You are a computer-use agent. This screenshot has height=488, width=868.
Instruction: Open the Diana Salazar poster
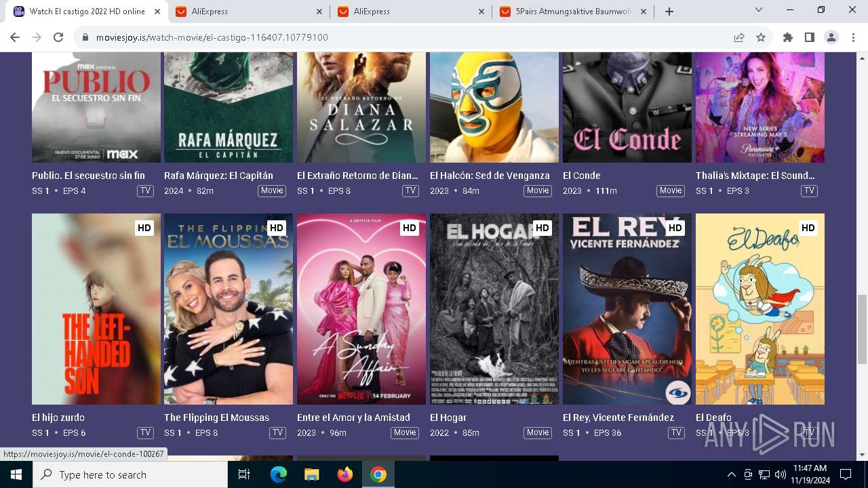tap(361, 107)
